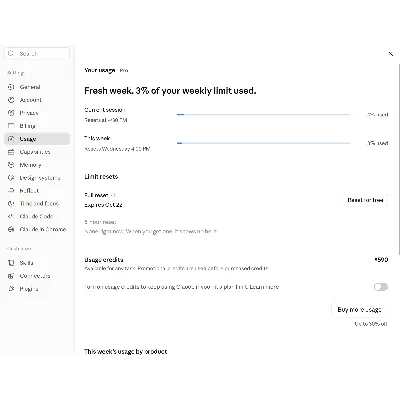Click the vertical scrollbar of the usage page
400x400 pixels.
click(399, 158)
